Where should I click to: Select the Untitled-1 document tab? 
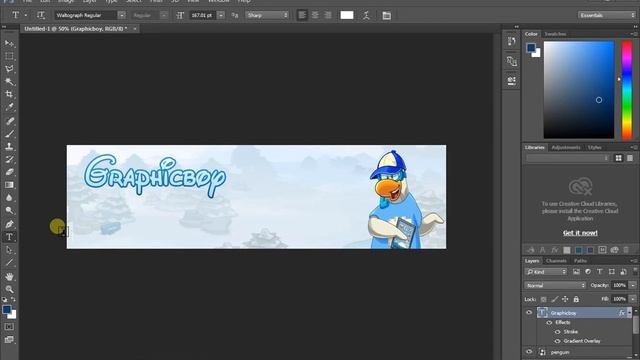click(76, 29)
